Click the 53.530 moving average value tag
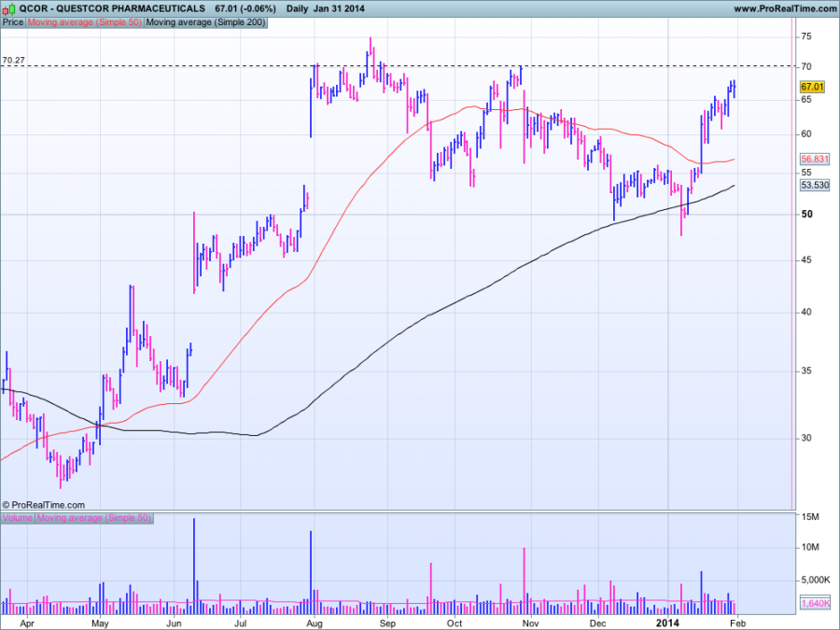The height and width of the screenshot is (630, 840). click(x=814, y=185)
